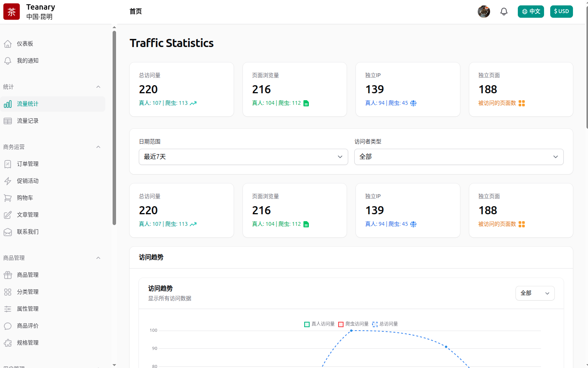
Task: Open 订单管理 using its document icon
Action: [8, 164]
